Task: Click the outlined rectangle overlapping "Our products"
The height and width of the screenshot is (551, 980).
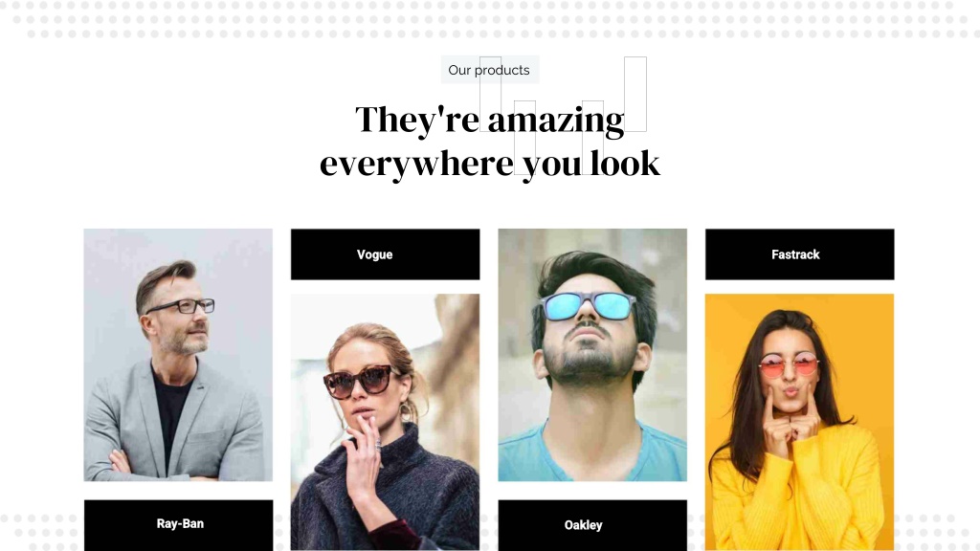Action: tap(490, 95)
